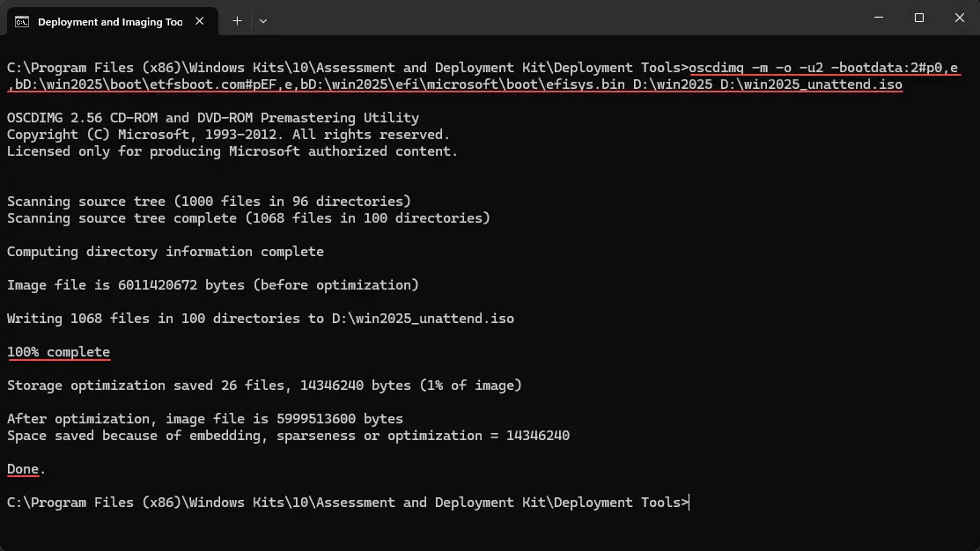The width and height of the screenshot is (980, 551).
Task: Open a new tab with the plus icon
Action: click(237, 21)
